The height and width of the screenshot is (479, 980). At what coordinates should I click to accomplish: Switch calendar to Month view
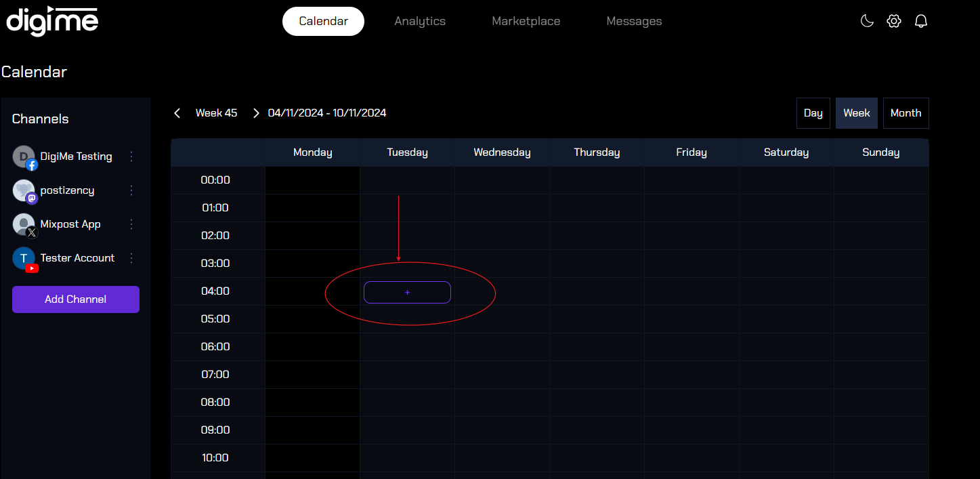click(906, 113)
